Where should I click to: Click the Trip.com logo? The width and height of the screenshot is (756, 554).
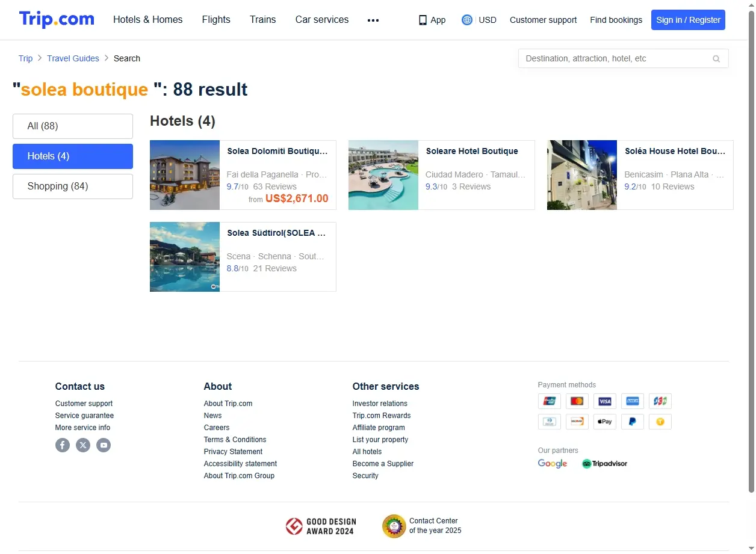[57, 19]
